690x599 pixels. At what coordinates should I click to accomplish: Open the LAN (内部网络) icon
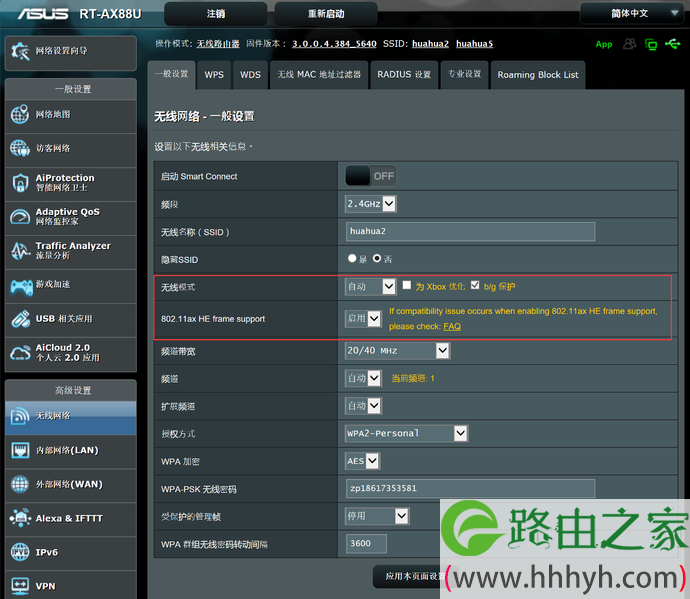pyautogui.click(x=20, y=450)
